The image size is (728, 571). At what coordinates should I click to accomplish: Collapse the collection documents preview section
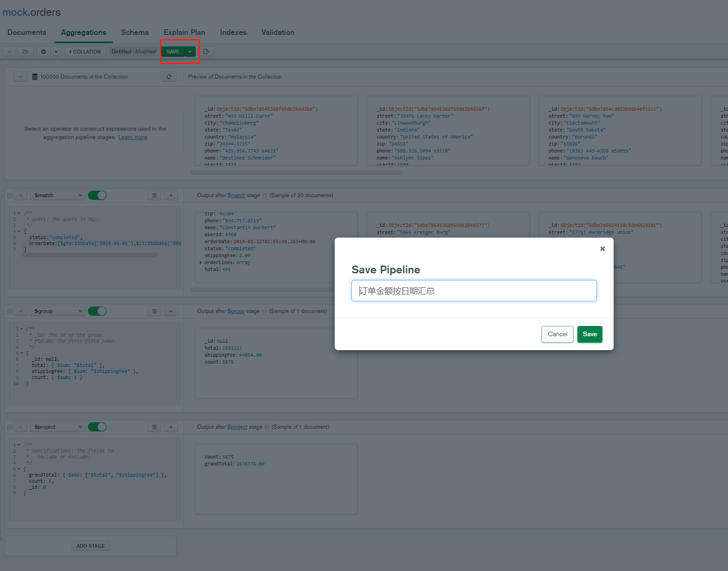click(x=20, y=77)
